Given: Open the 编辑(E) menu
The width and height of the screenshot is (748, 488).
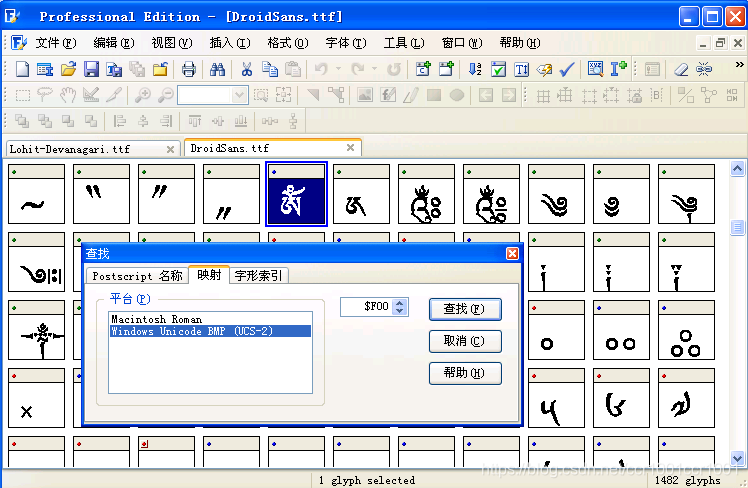Looking at the screenshot, I should [114, 43].
